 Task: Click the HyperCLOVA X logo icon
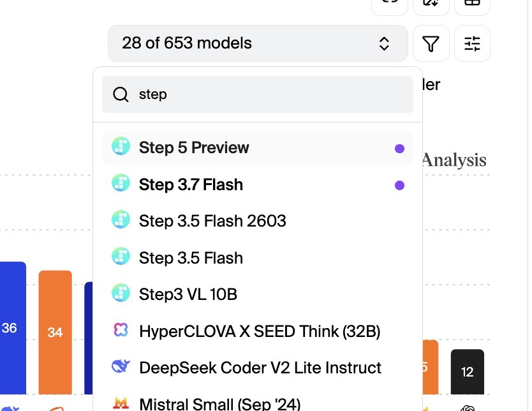click(121, 329)
